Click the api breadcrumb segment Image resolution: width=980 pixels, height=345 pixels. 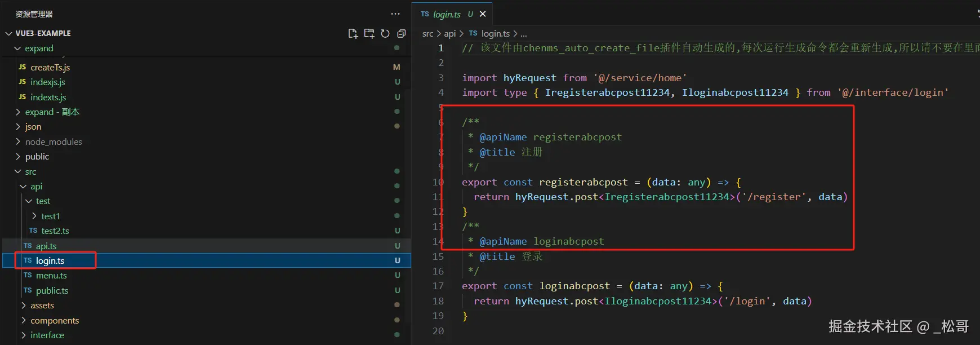(449, 34)
